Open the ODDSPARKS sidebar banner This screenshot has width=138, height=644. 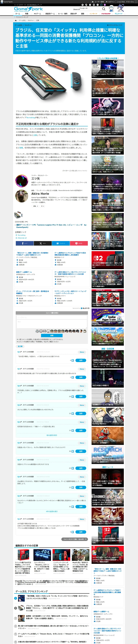(107, 336)
